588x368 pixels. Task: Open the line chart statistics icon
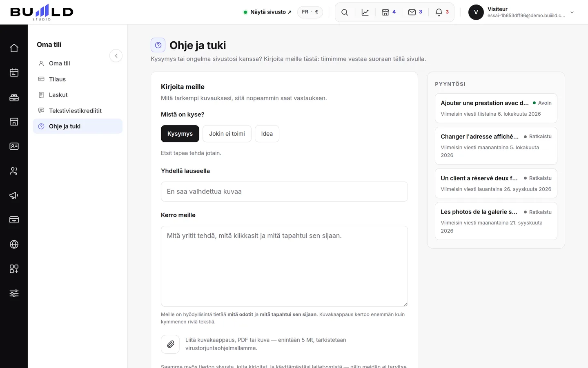point(365,12)
